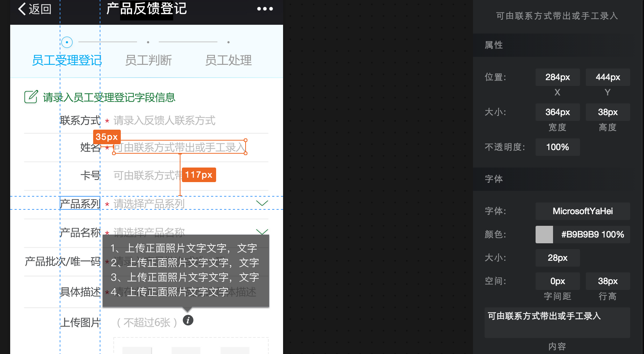The image size is (644, 354).
Task: Click the opacity value 100%
Action: [557, 147]
